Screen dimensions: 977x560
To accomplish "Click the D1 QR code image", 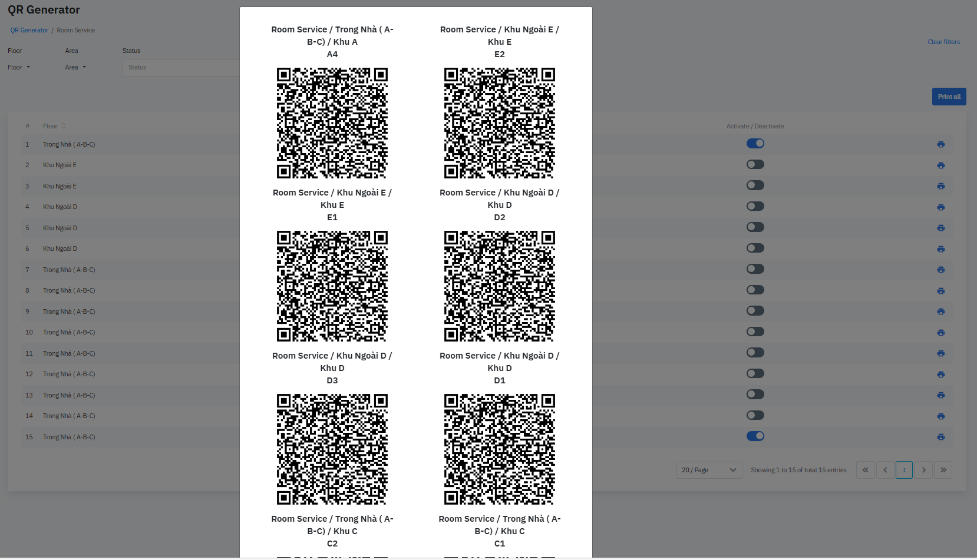I will 500,449.
